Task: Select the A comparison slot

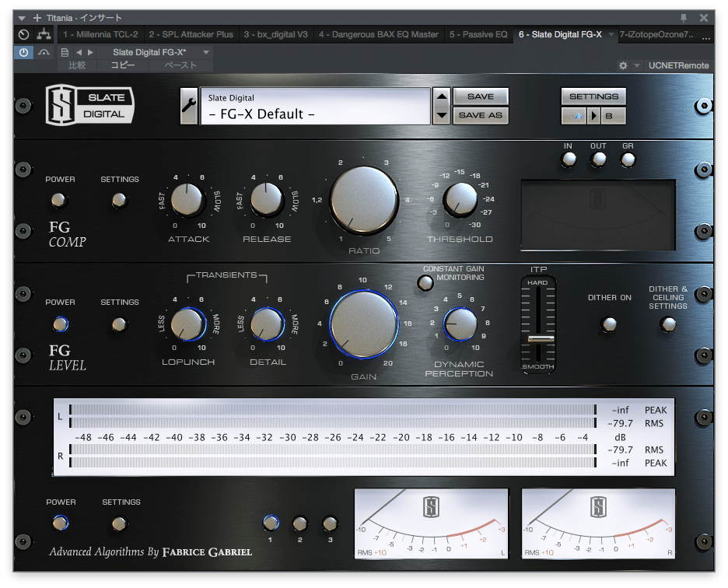Action: pos(576,116)
